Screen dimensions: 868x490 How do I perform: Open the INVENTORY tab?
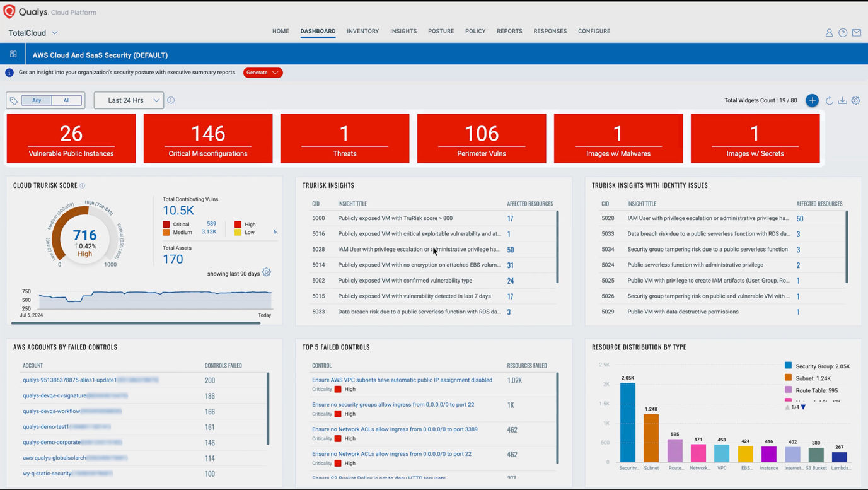tap(362, 31)
